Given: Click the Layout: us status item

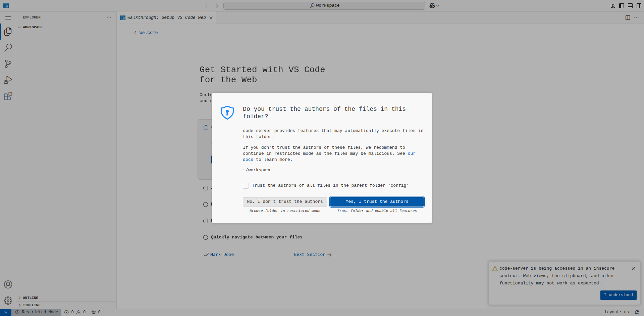Looking at the screenshot, I should [x=616, y=312].
